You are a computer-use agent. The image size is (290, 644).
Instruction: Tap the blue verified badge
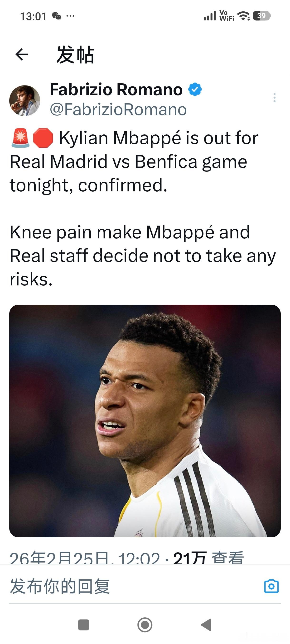pyautogui.click(x=195, y=90)
